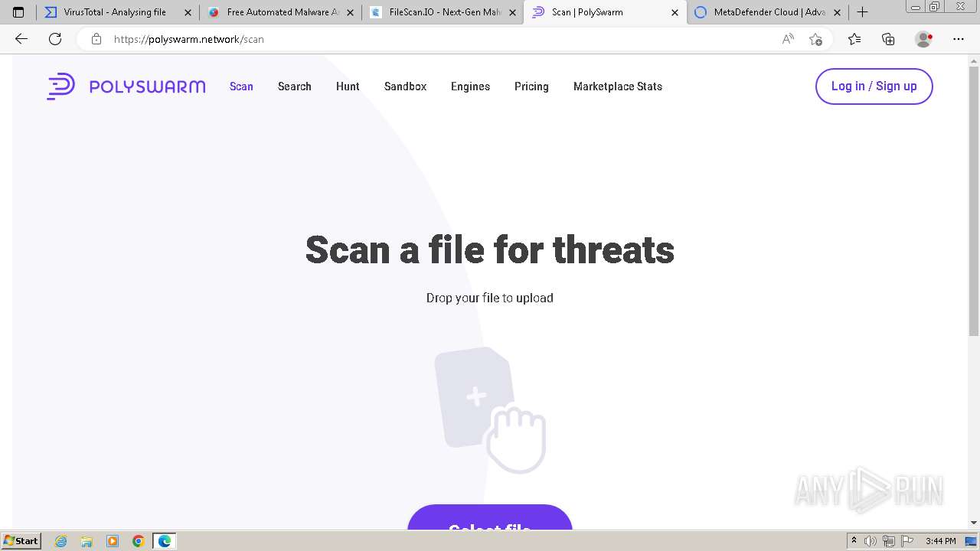The width and height of the screenshot is (980, 551).
Task: Open the Engines navigation item
Action: [x=470, y=86]
